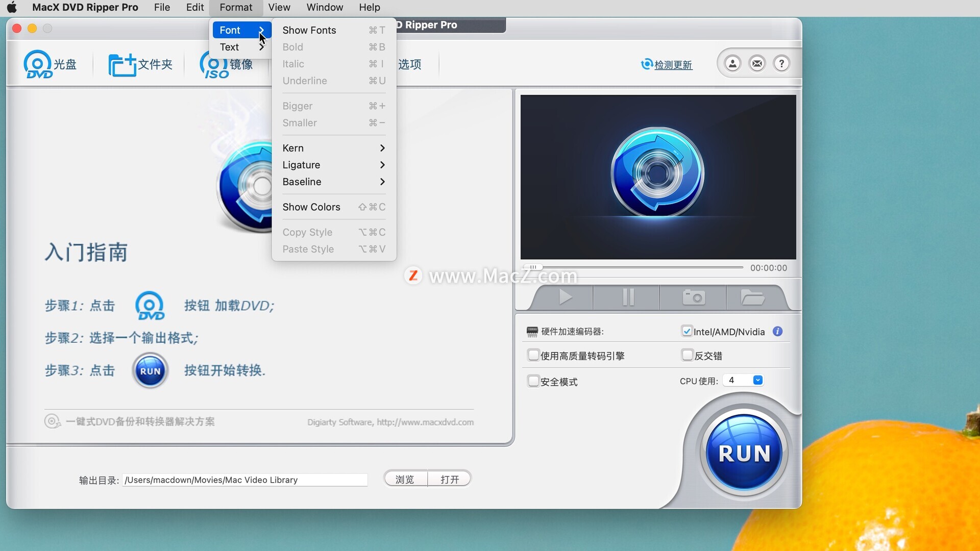Open snapshot folder icon under preview

[x=752, y=297]
